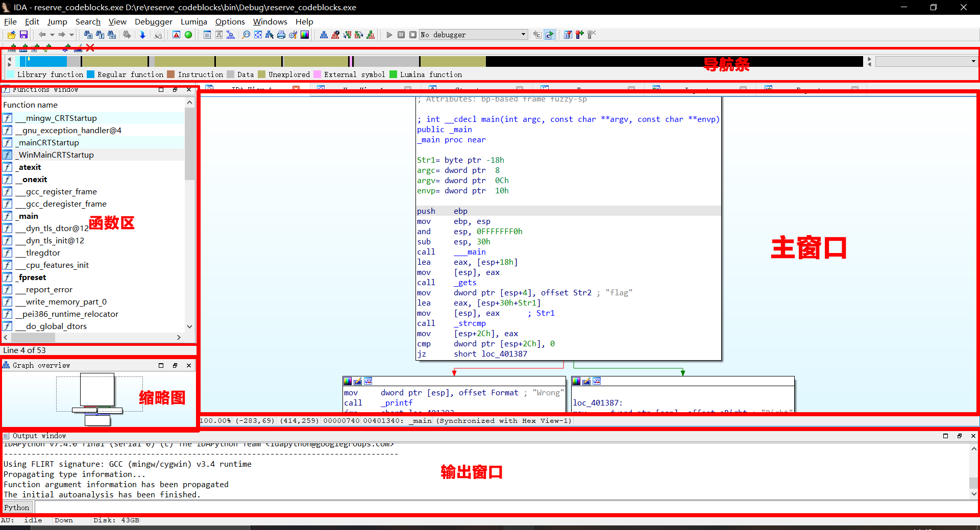Open the Debugger menu
This screenshot has height=530, width=980.
pos(154,21)
